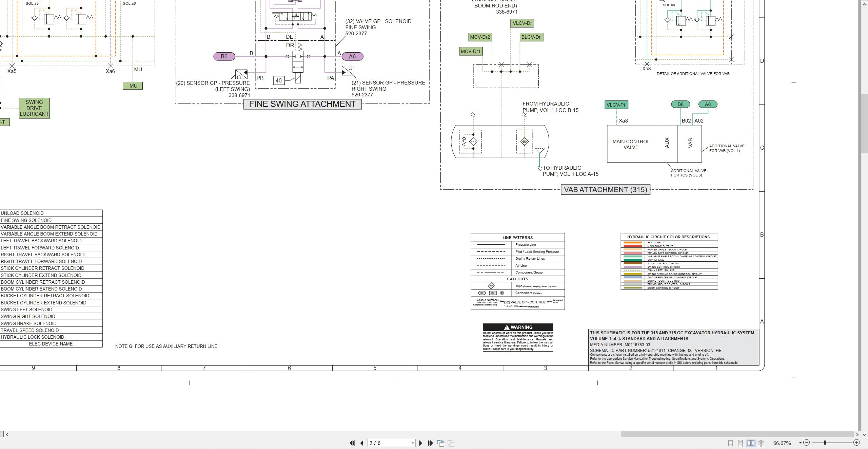The height and width of the screenshot is (449, 868).
Task: Click the left swing pressure sensor symbol
Action: tap(241, 74)
